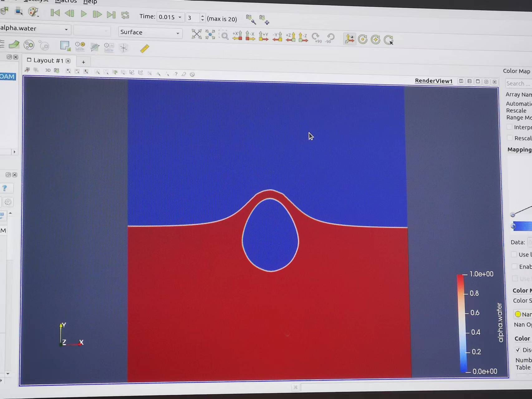532x399 pixels.
Task: Apply the Slice or Clip green filter icon
Action: click(14, 45)
